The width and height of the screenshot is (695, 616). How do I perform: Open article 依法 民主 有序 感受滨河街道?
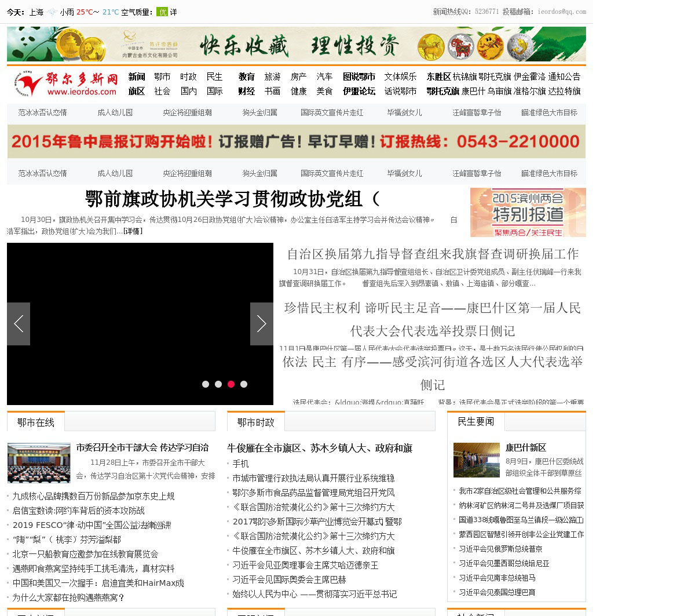pos(433,373)
